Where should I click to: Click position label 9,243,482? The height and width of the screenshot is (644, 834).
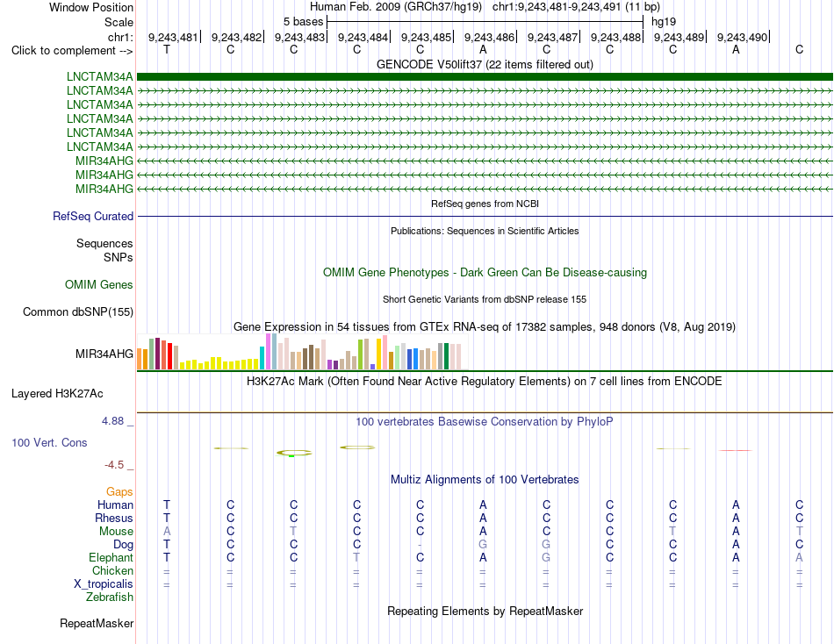pos(236,37)
